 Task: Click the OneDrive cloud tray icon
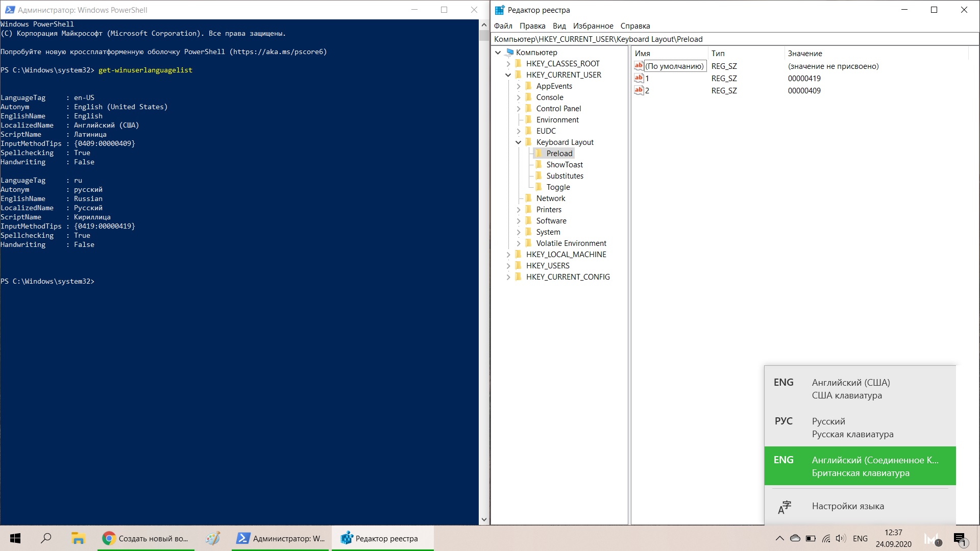point(795,538)
